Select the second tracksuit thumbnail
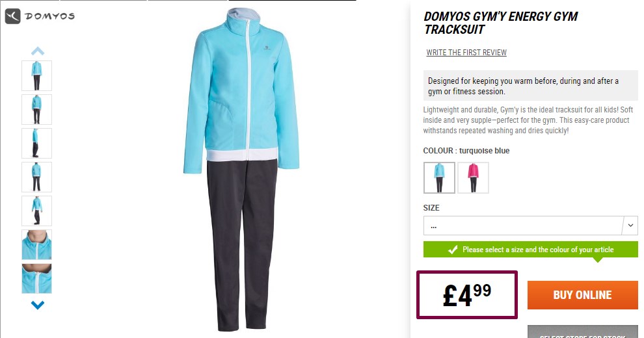The height and width of the screenshot is (338, 644). click(36, 109)
